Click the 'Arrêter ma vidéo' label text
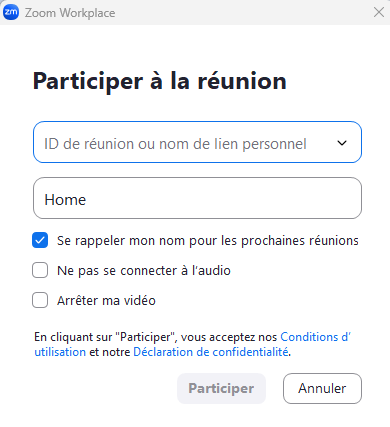This screenshot has height=427, width=390. coord(106,300)
